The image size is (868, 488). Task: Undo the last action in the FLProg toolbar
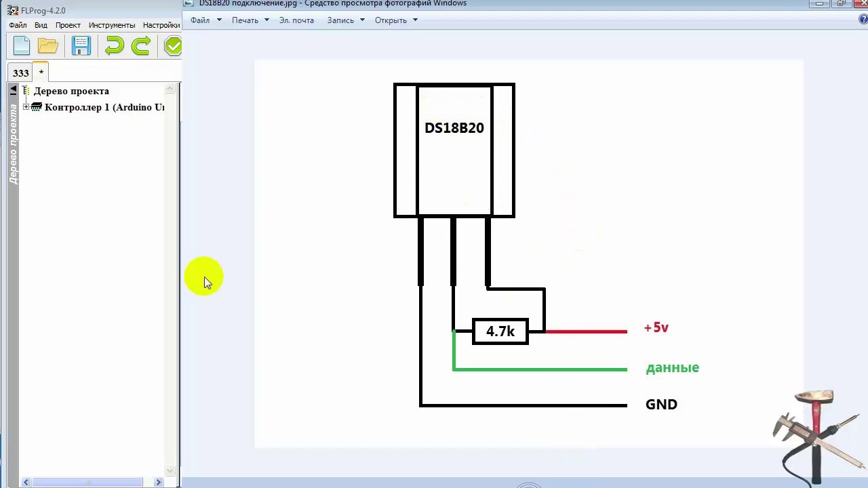114,46
